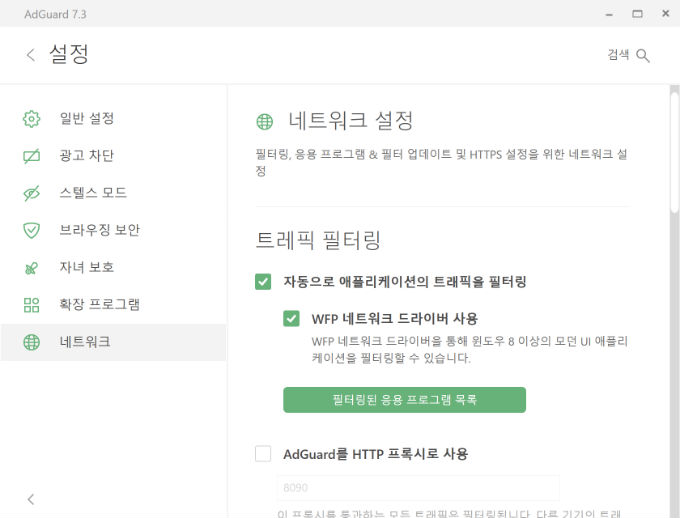Image resolution: width=680 pixels, height=518 pixels.
Task: Open 확장 프로그램 section
Action: (99, 305)
